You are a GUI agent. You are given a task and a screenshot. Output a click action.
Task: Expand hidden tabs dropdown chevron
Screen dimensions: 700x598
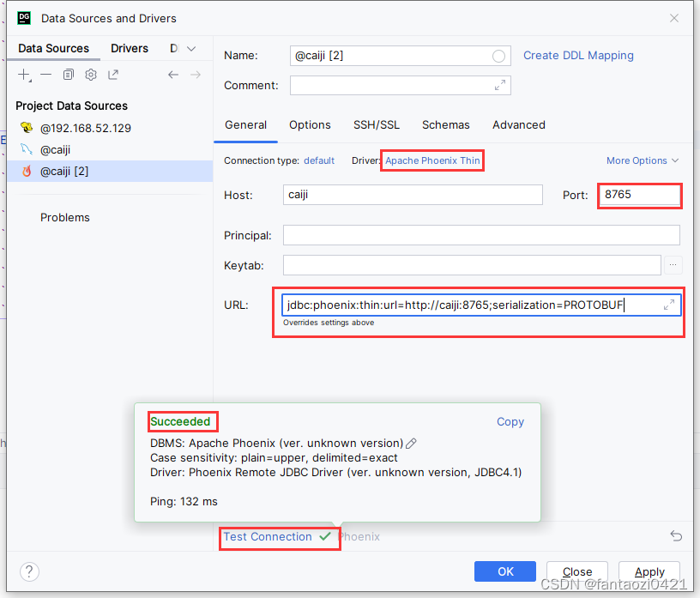click(191, 49)
